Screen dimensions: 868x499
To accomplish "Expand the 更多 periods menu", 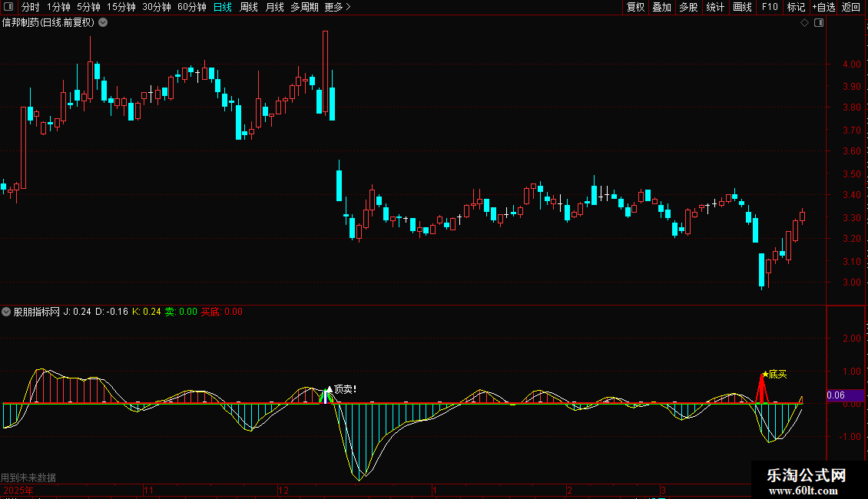I will [x=337, y=7].
